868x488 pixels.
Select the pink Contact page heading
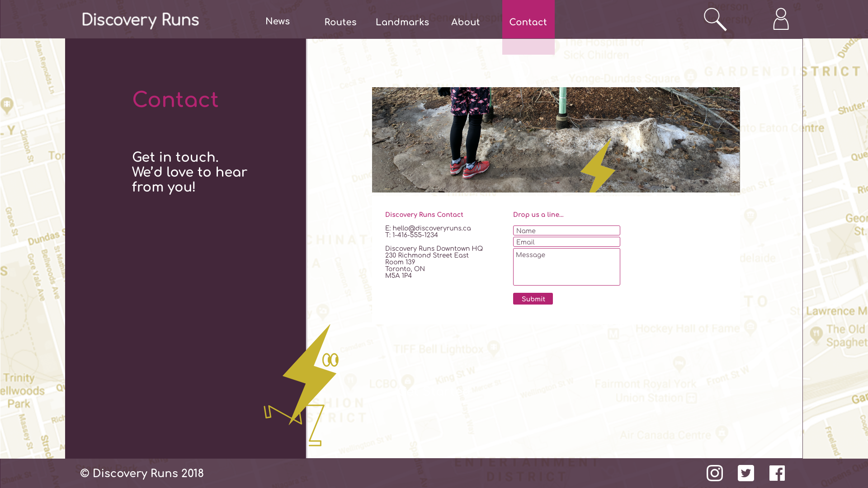[x=175, y=100]
